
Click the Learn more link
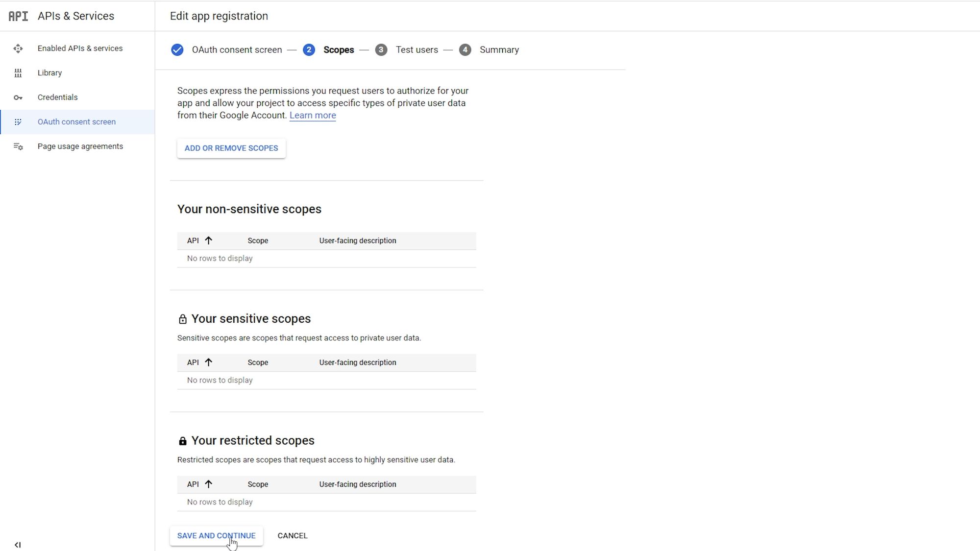coord(312,115)
